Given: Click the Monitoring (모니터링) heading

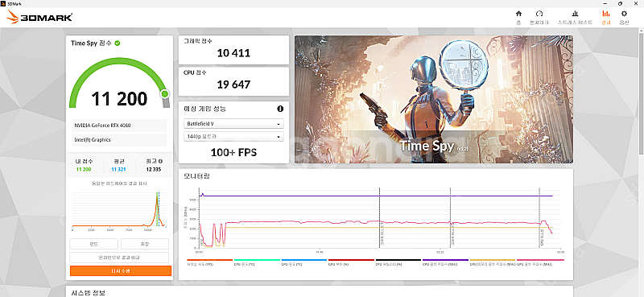Looking at the screenshot, I should (x=196, y=176).
